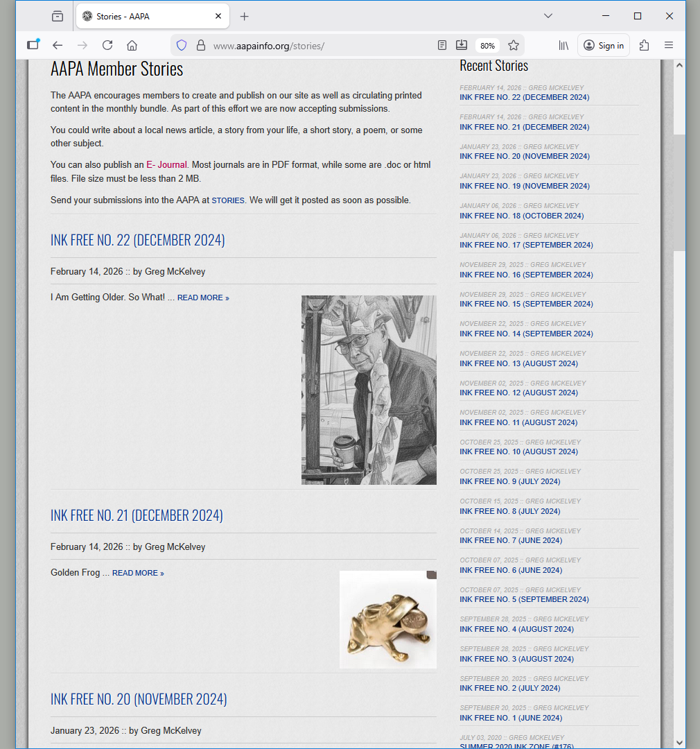Open the Firefox application menu

click(668, 45)
